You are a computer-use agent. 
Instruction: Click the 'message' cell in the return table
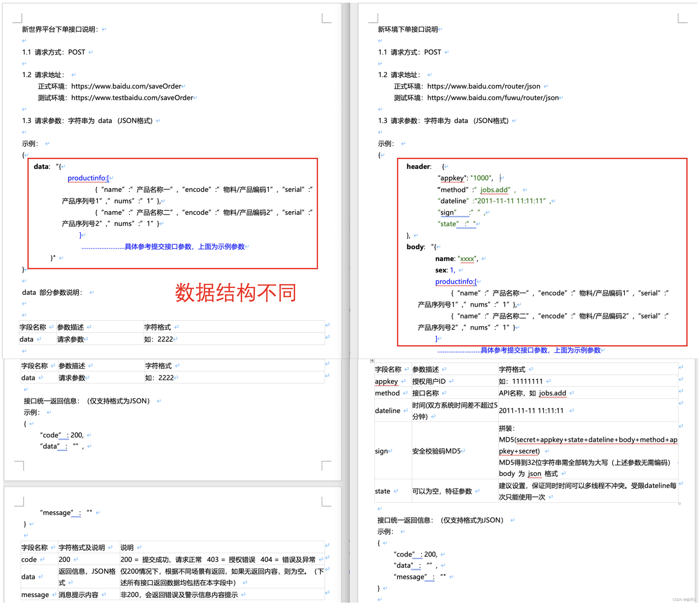tap(39, 594)
